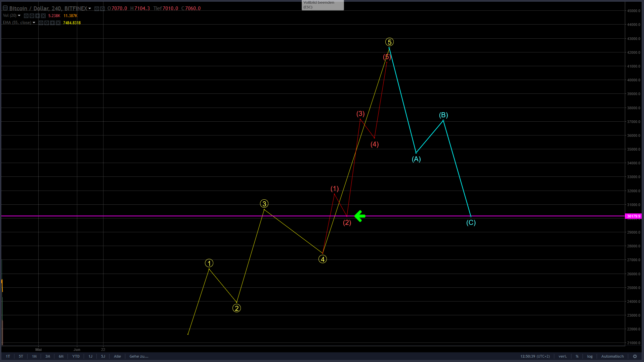Select the 1J time range
Image resolution: width=644 pixels, height=362 pixels.
point(90,356)
